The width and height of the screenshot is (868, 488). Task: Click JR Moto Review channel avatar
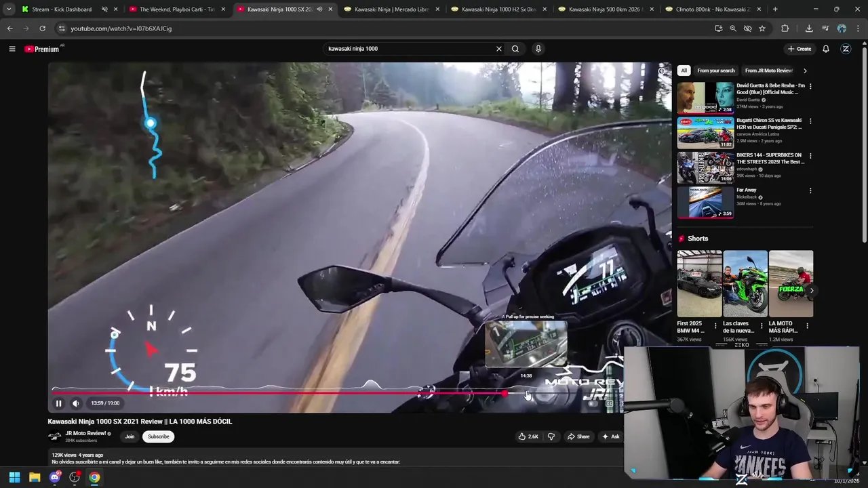[x=54, y=436]
